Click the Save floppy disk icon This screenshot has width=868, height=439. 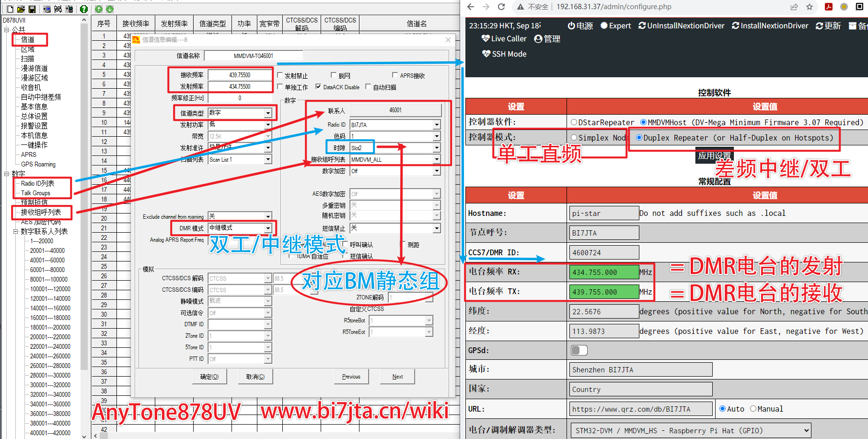coord(32,9)
